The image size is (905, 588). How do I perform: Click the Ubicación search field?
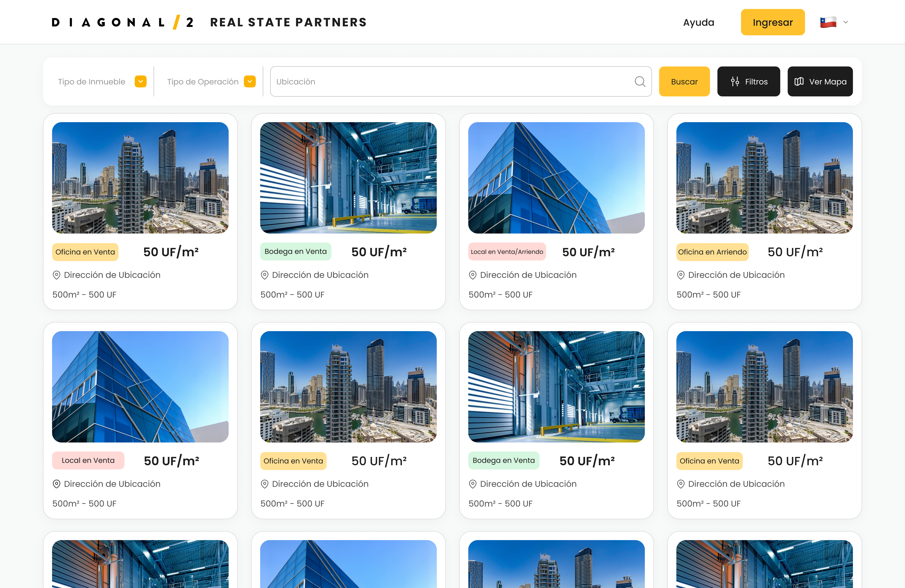pos(418,81)
